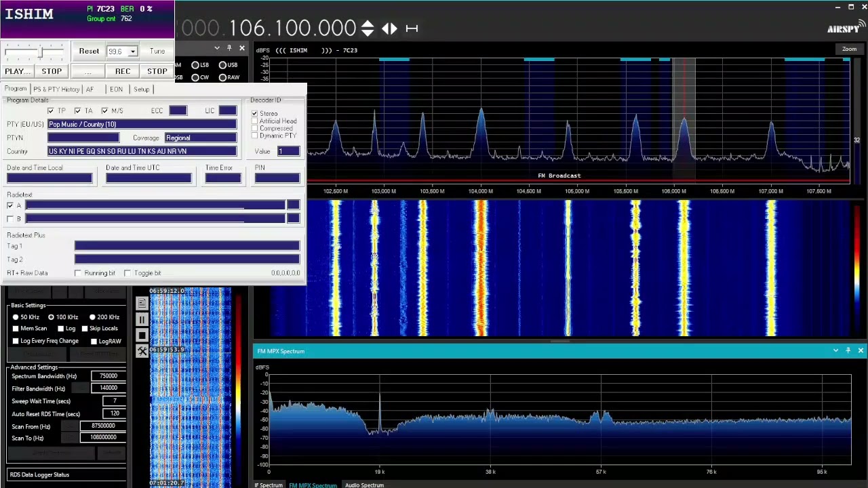Image resolution: width=868 pixels, height=488 pixels.
Task: Open the AF tab
Action: [90, 89]
